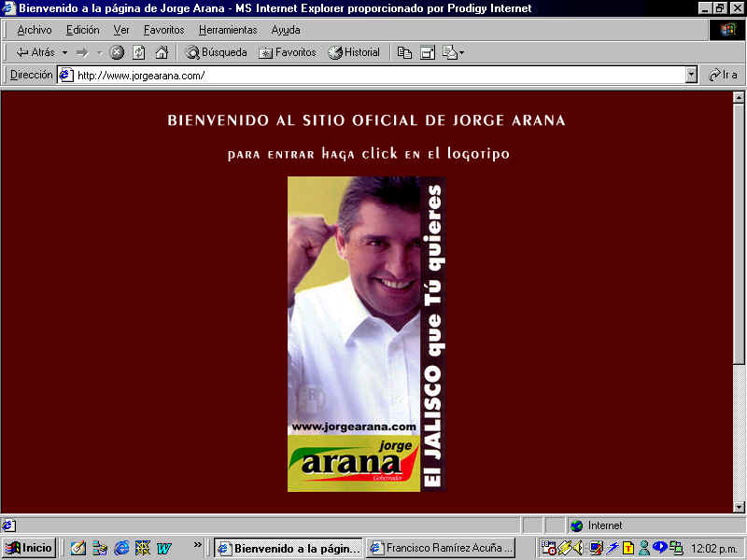747x560 pixels.
Task: Click the second quick launch icon
Action: pyautogui.click(x=100, y=549)
